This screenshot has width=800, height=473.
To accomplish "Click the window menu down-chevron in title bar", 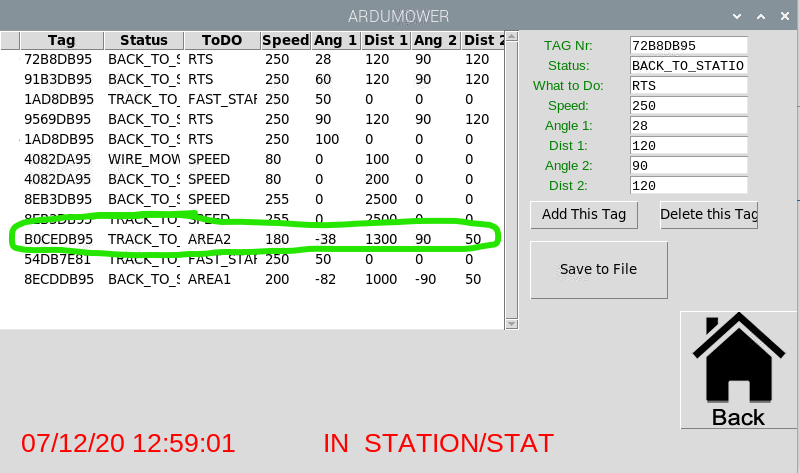I will tap(737, 16).
